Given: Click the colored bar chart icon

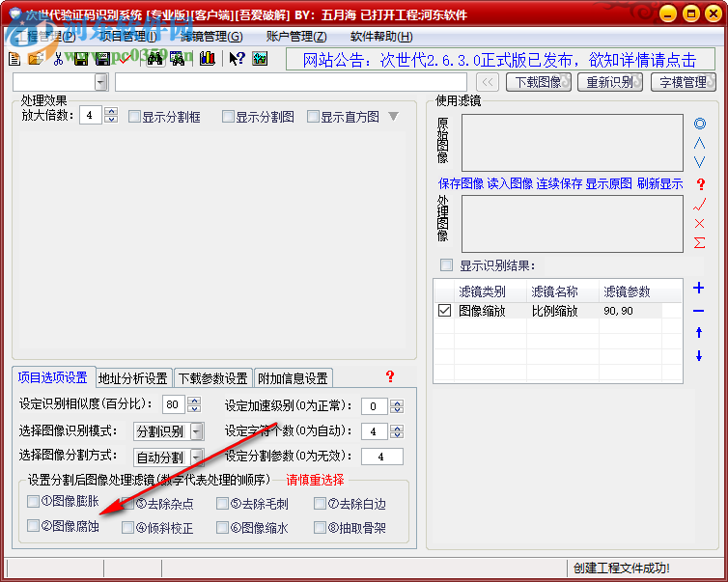Looking at the screenshot, I should pyautogui.click(x=207, y=59).
